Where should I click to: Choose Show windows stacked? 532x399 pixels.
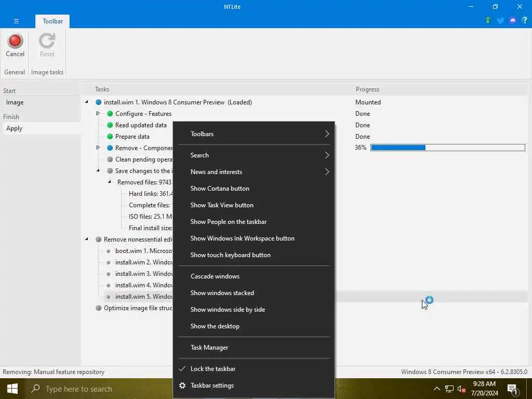pos(254,293)
